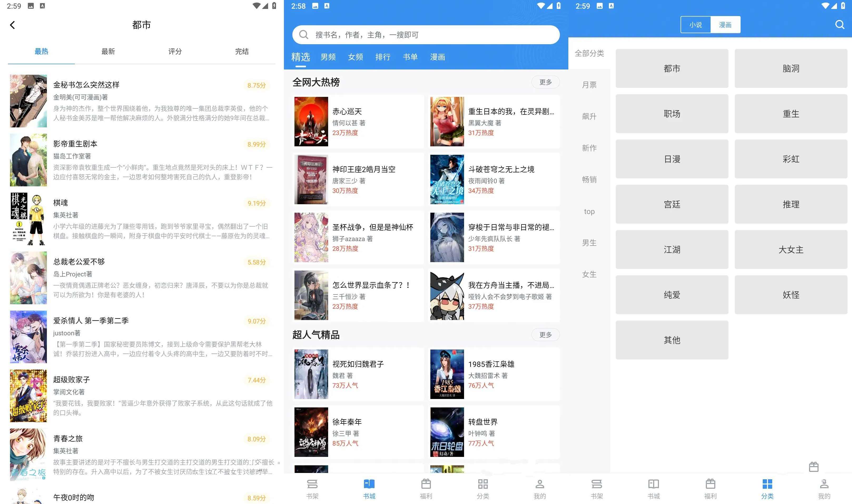
Task: Choose the 推理 category tile
Action: tap(791, 204)
